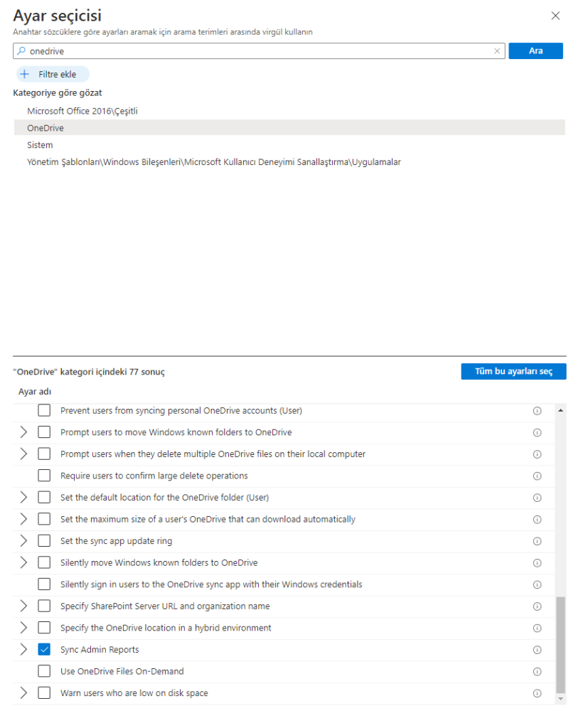Click info icon for Sync Admin Reports
The width and height of the screenshot is (576, 728).
click(537, 650)
